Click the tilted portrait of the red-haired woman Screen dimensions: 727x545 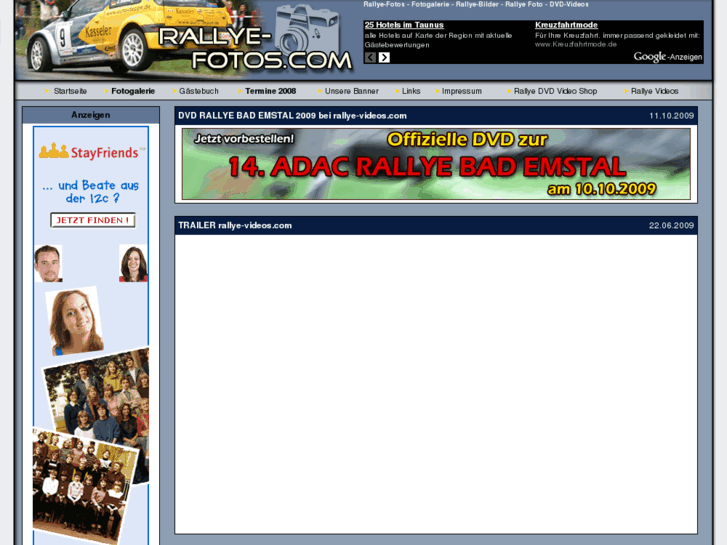tap(75, 321)
